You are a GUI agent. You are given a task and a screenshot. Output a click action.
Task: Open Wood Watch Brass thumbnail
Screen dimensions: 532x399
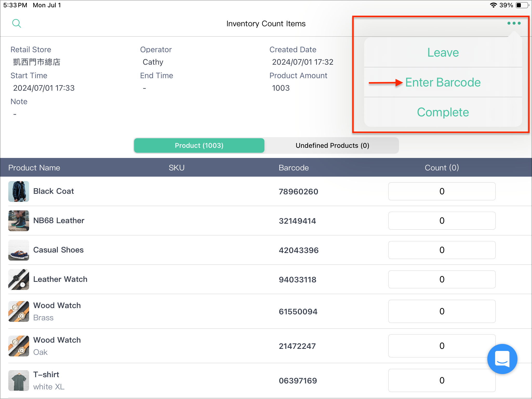19,311
